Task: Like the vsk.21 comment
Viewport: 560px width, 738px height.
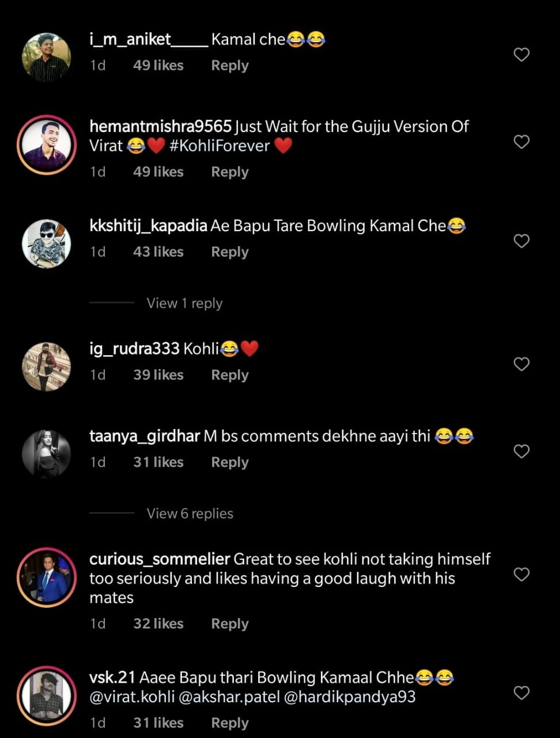Action: (521, 692)
